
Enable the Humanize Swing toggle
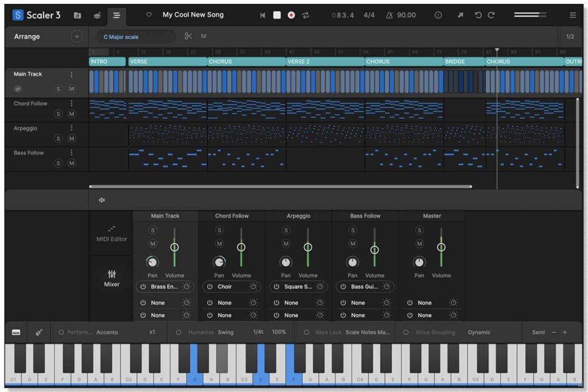(x=179, y=332)
